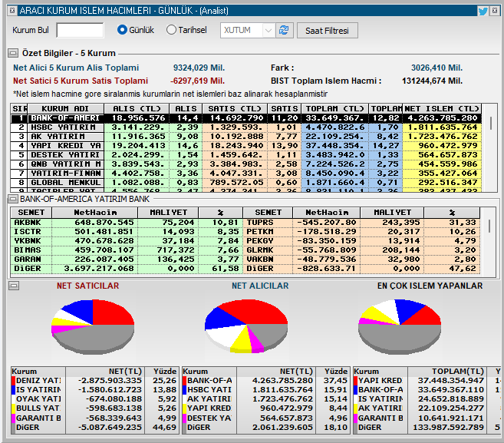Image resolution: width=504 pixels, height=443 pixels.
Task: Click PEKGY in the sold stocks list
Action: tap(260, 241)
